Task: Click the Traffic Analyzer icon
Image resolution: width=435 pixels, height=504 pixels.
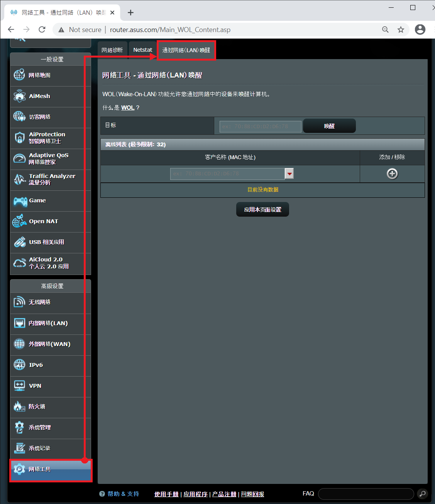Action: (x=19, y=179)
